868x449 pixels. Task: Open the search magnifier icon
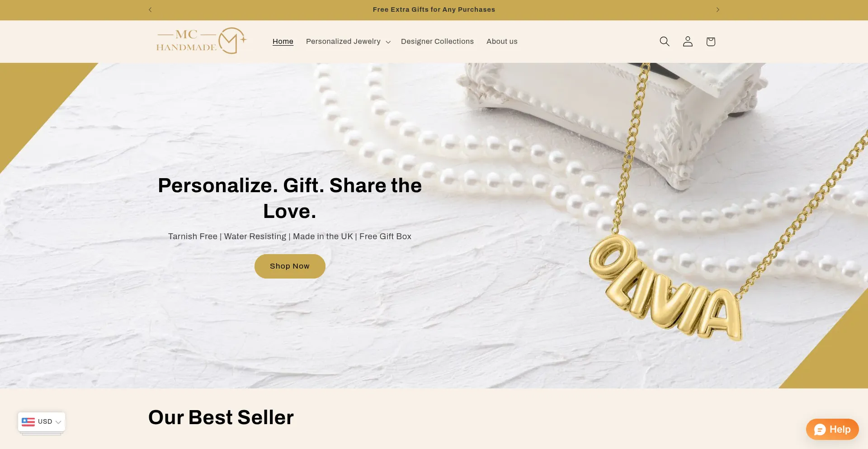[x=665, y=42]
